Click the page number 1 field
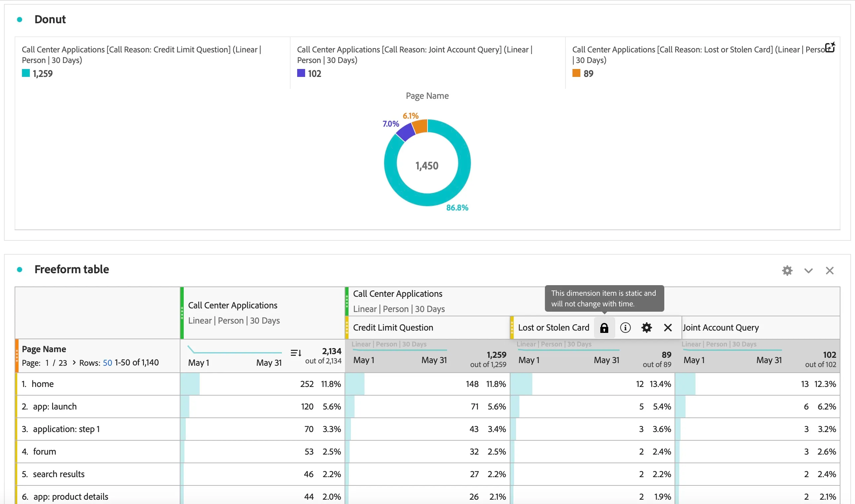The image size is (855, 504). coord(47,363)
